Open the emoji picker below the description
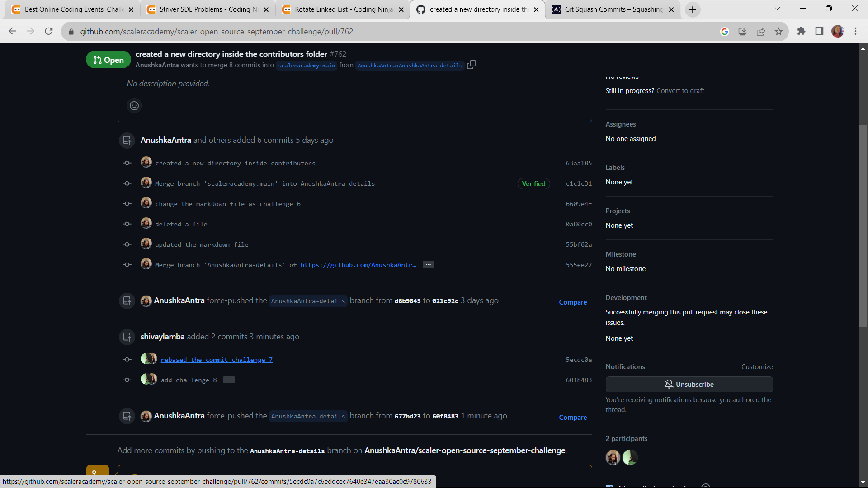Viewport: 868px width, 488px height. [x=134, y=105]
